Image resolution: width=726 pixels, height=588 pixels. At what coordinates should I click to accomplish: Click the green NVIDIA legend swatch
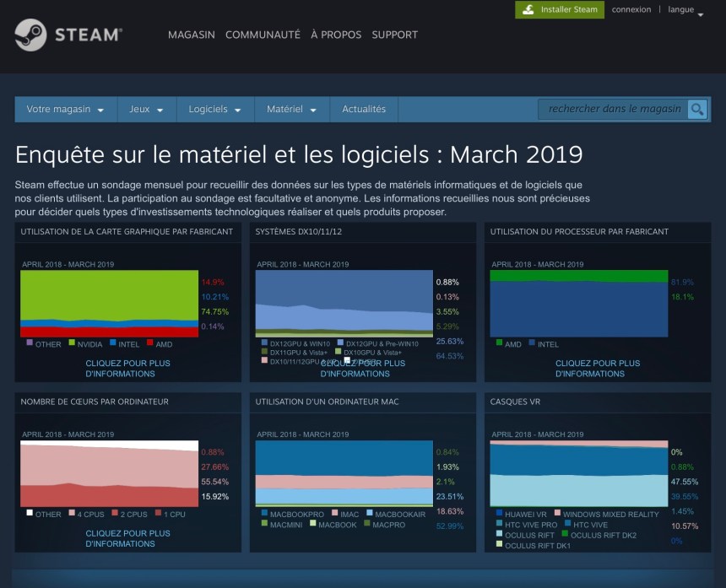(x=72, y=344)
